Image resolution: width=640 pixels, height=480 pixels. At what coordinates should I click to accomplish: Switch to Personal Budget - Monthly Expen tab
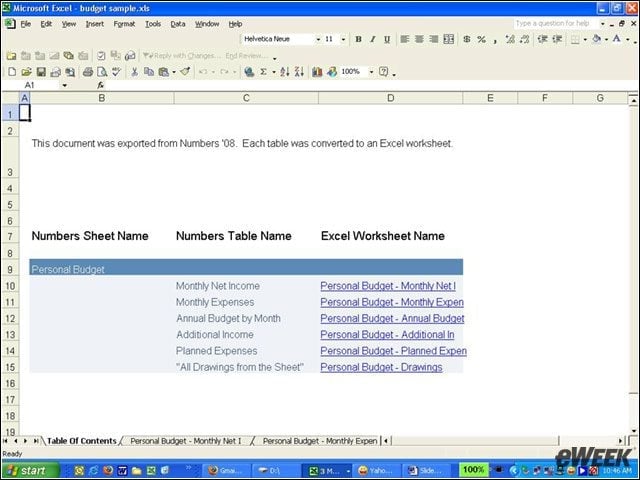coord(320,441)
